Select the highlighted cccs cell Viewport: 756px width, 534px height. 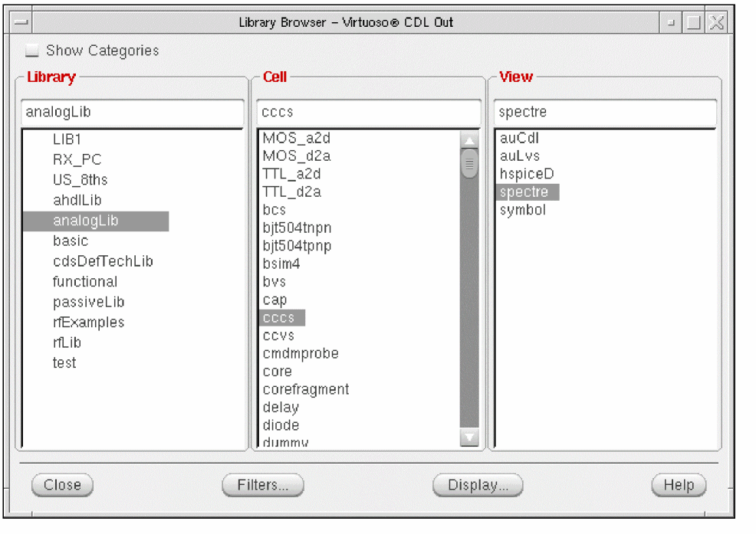point(282,318)
